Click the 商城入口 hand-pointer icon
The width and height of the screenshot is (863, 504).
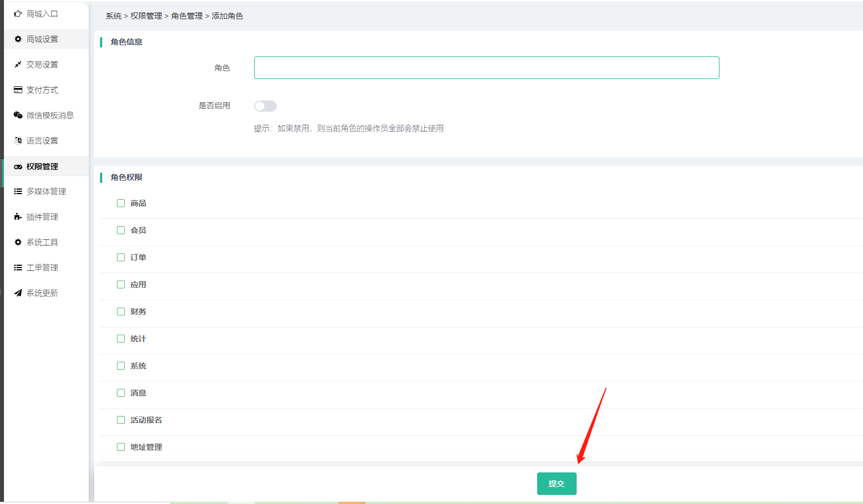click(x=18, y=14)
